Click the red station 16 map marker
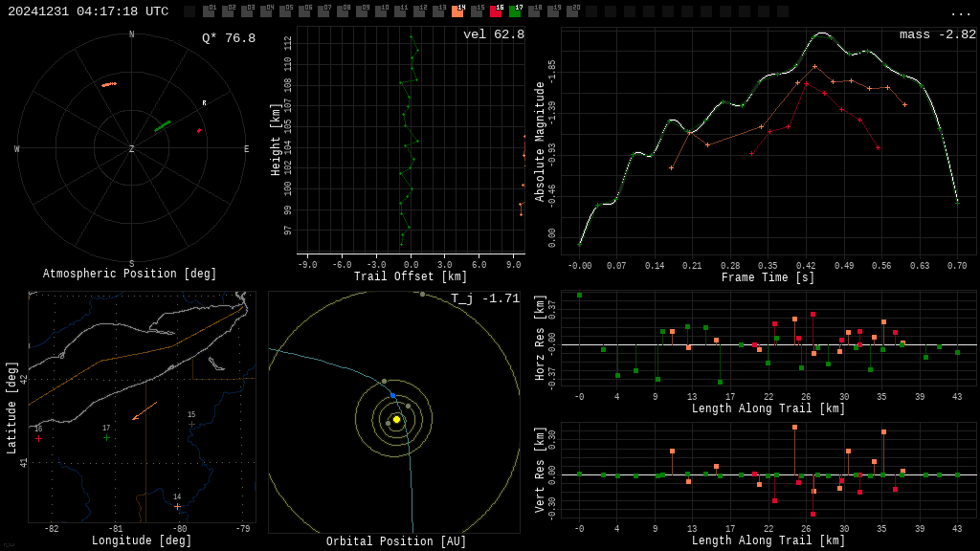This screenshot has height=551, width=980. tap(38, 438)
